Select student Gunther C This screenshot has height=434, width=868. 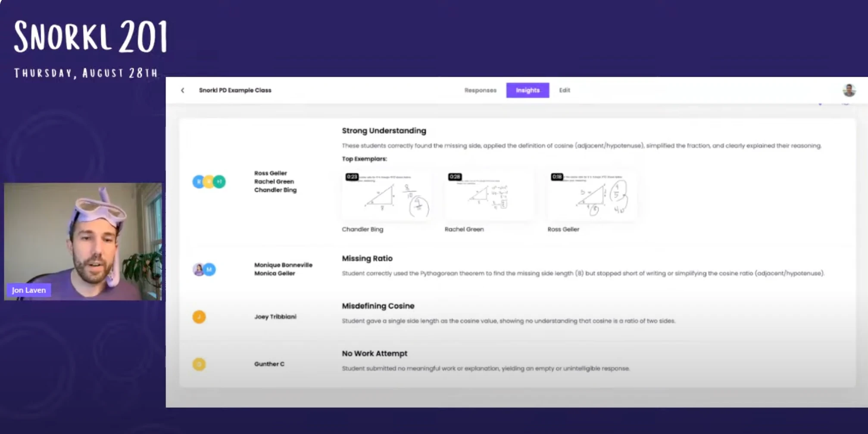(x=269, y=364)
